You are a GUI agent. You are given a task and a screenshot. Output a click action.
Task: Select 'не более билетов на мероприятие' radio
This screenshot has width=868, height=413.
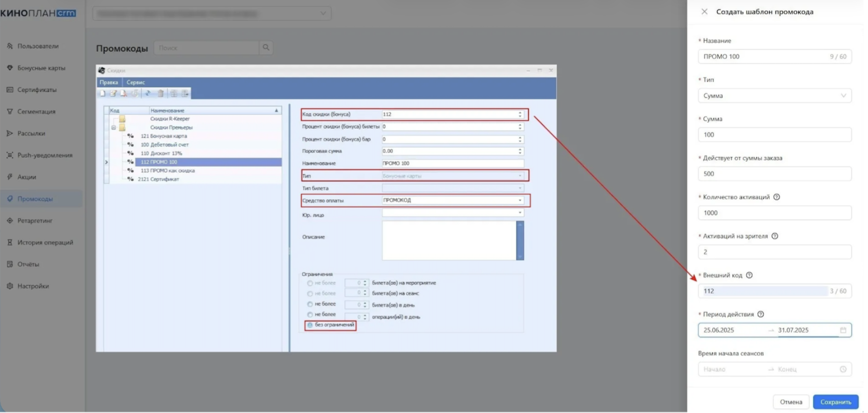tap(310, 283)
